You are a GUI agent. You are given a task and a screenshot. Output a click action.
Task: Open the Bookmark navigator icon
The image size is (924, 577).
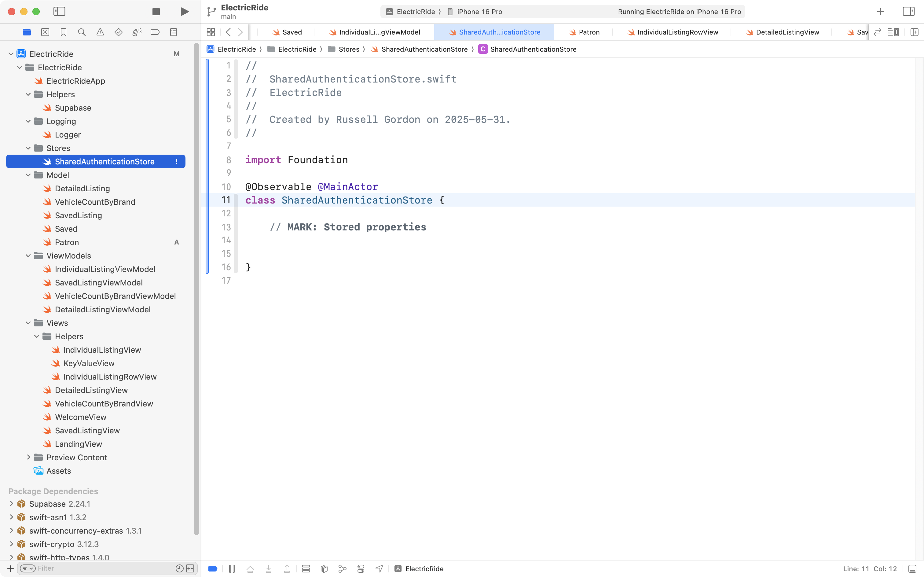(x=63, y=32)
